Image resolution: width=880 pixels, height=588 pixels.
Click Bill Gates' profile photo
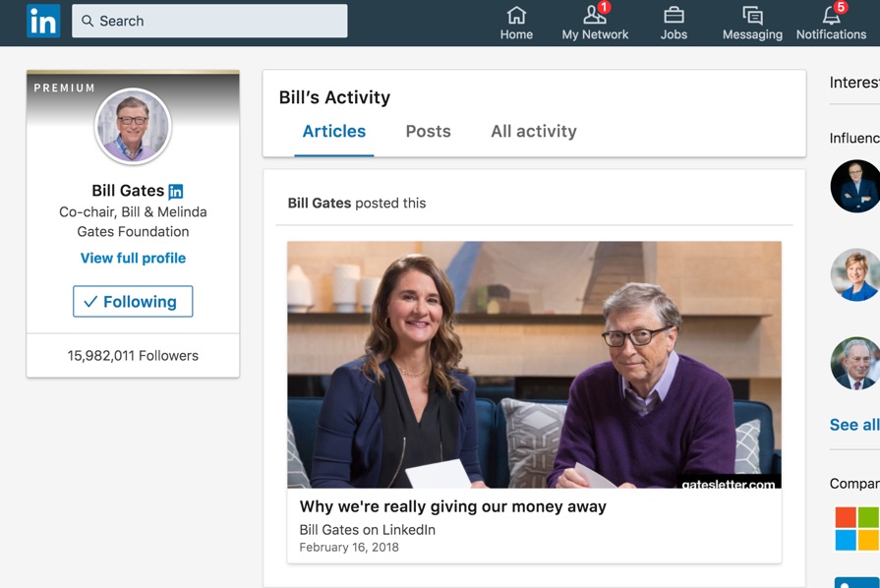133,126
